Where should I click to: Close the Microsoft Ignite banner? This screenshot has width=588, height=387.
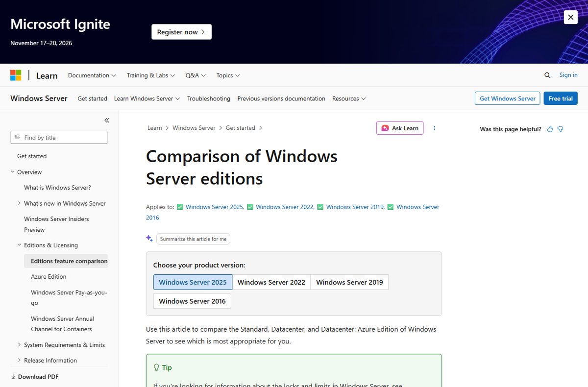[x=570, y=17]
